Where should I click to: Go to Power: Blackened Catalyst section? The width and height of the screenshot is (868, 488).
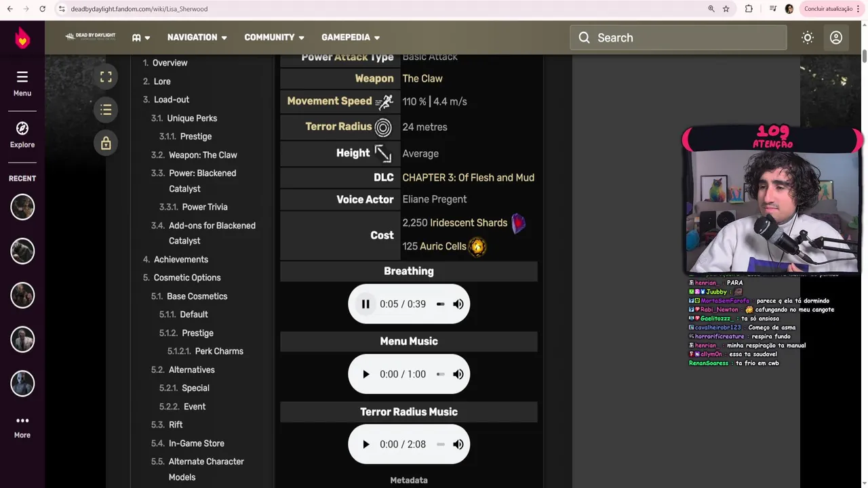click(x=202, y=181)
